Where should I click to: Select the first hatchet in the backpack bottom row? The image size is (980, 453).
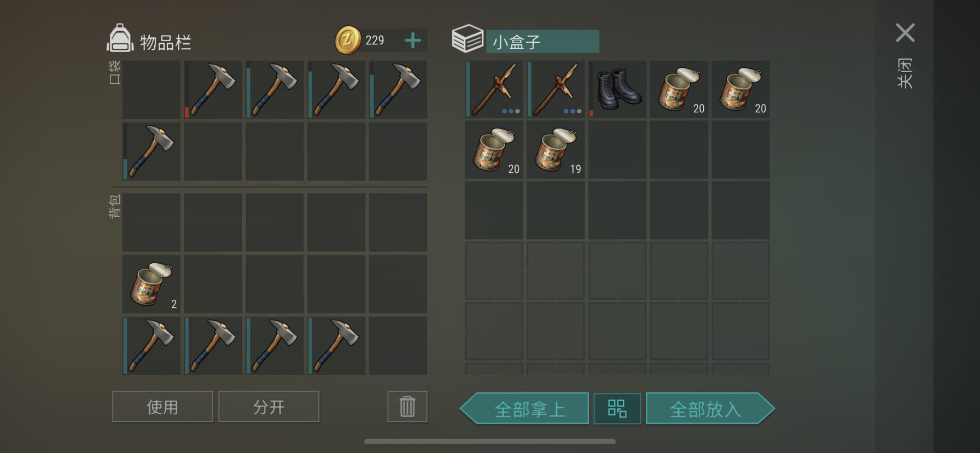[151, 346]
